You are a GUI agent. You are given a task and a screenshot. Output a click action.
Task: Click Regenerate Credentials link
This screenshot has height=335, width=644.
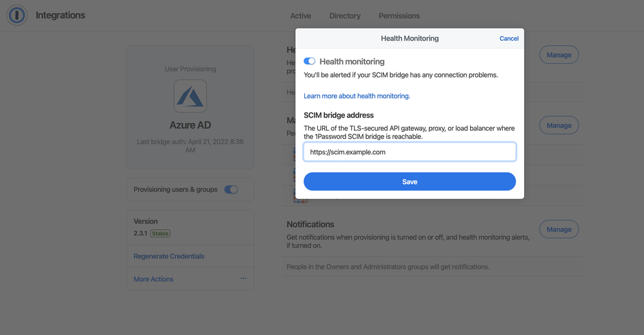coord(169,256)
